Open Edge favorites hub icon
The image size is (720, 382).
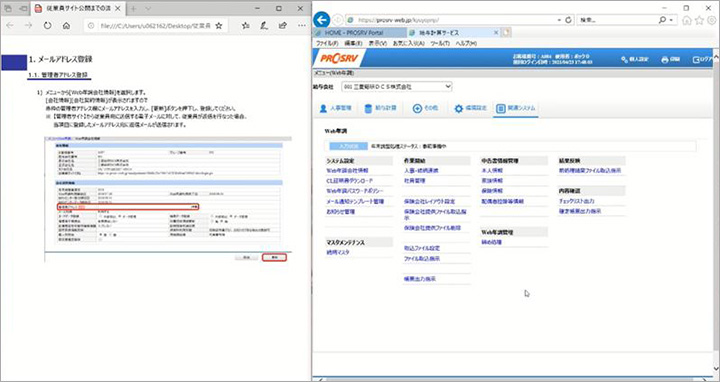pos(246,26)
